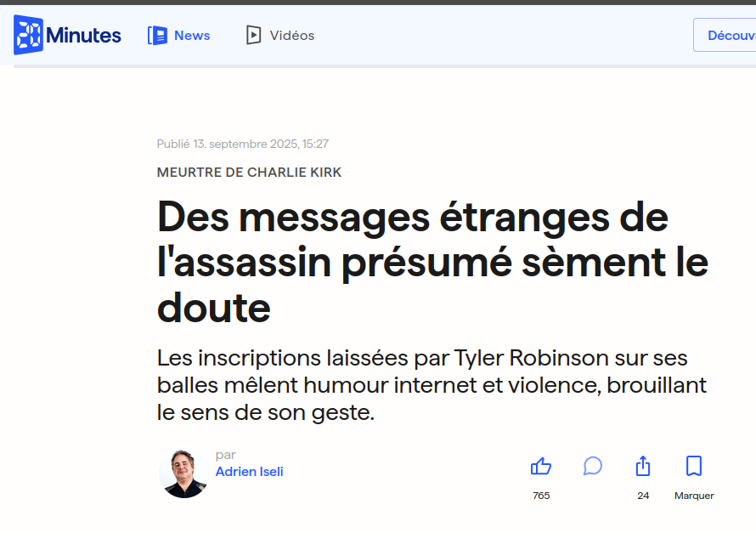Toggle the bookmark icon for this article

coord(694,466)
